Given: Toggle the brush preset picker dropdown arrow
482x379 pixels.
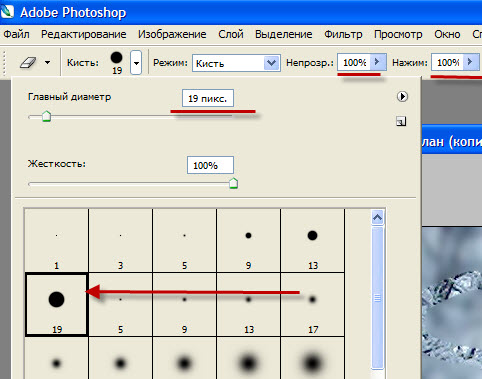Looking at the screenshot, I should pyautogui.click(x=136, y=62).
